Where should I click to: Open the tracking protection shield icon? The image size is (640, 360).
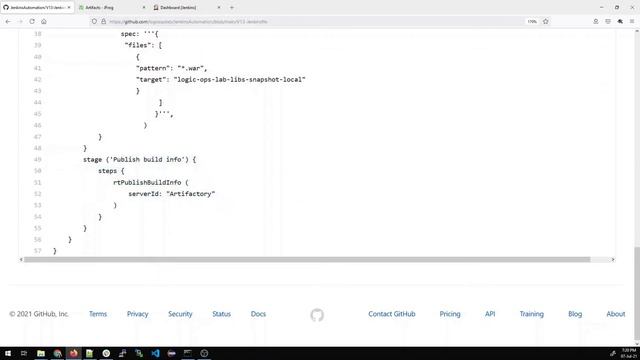pyautogui.click(x=94, y=21)
